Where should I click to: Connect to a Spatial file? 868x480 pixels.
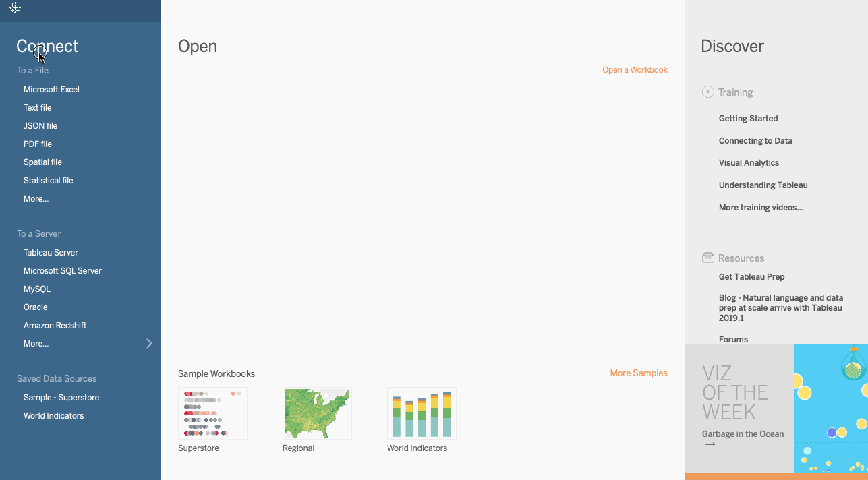(x=42, y=162)
